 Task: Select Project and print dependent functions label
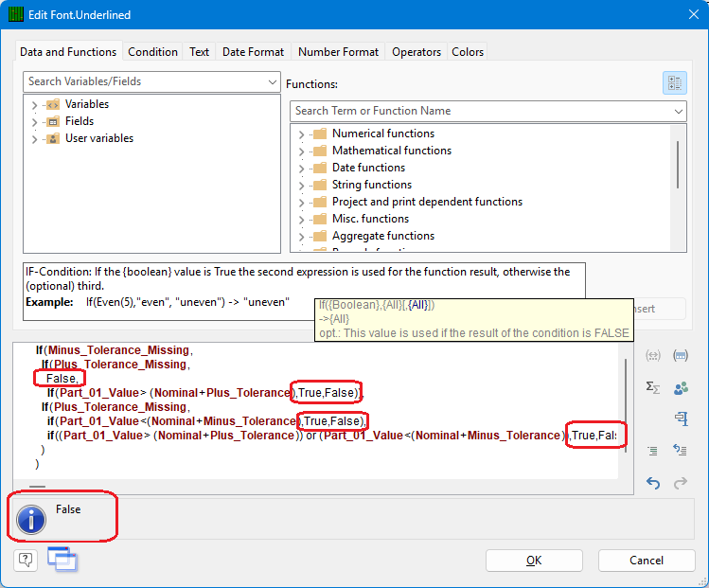pos(427,202)
